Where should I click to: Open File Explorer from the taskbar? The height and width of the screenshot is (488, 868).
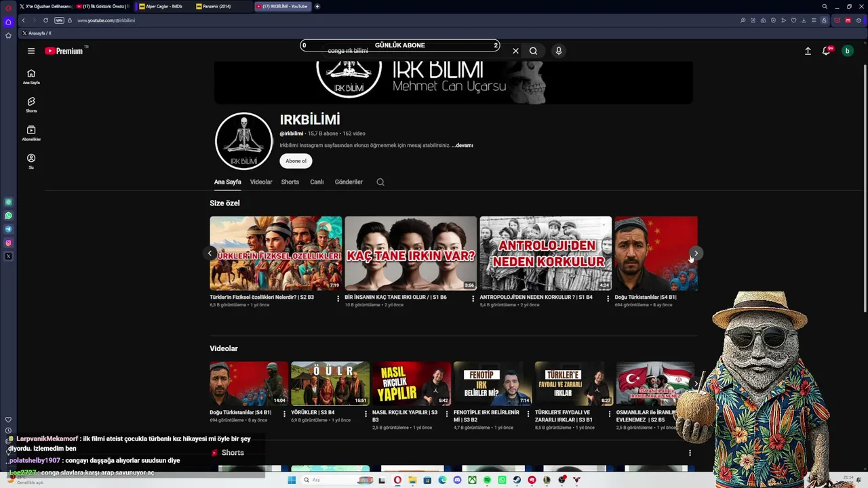412,480
